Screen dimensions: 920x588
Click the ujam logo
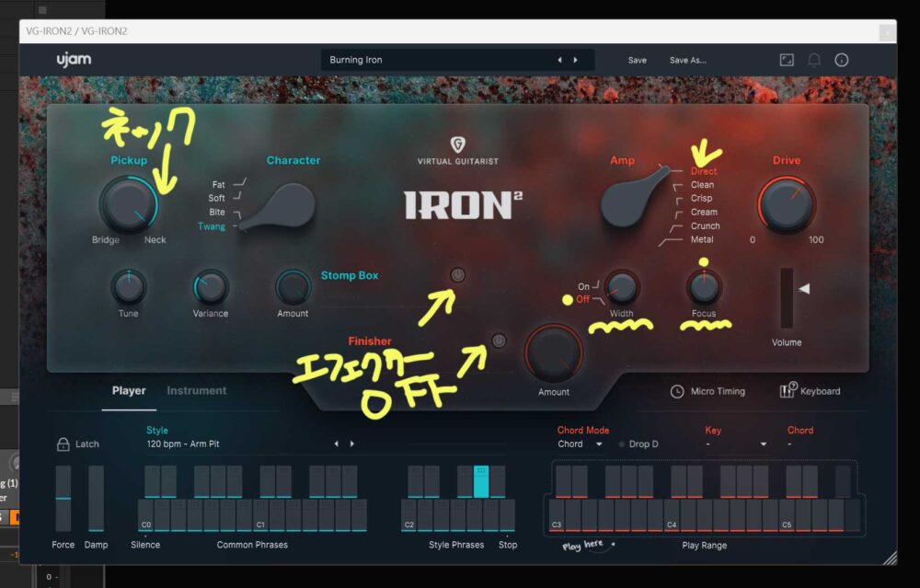tap(74, 59)
